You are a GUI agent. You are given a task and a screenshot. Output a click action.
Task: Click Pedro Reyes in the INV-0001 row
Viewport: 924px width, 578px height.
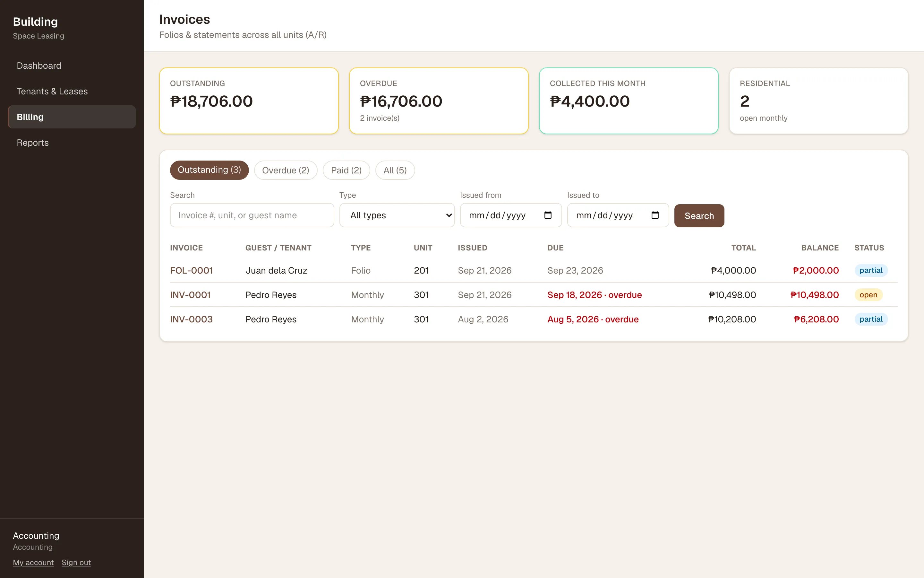(x=271, y=295)
